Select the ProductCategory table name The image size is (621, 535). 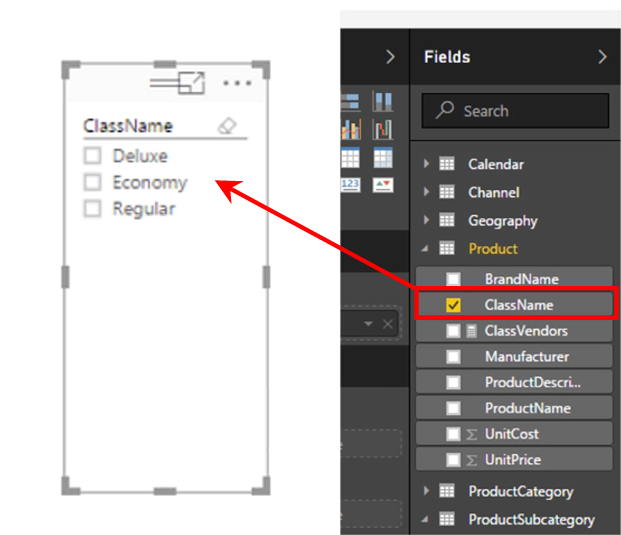(521, 492)
